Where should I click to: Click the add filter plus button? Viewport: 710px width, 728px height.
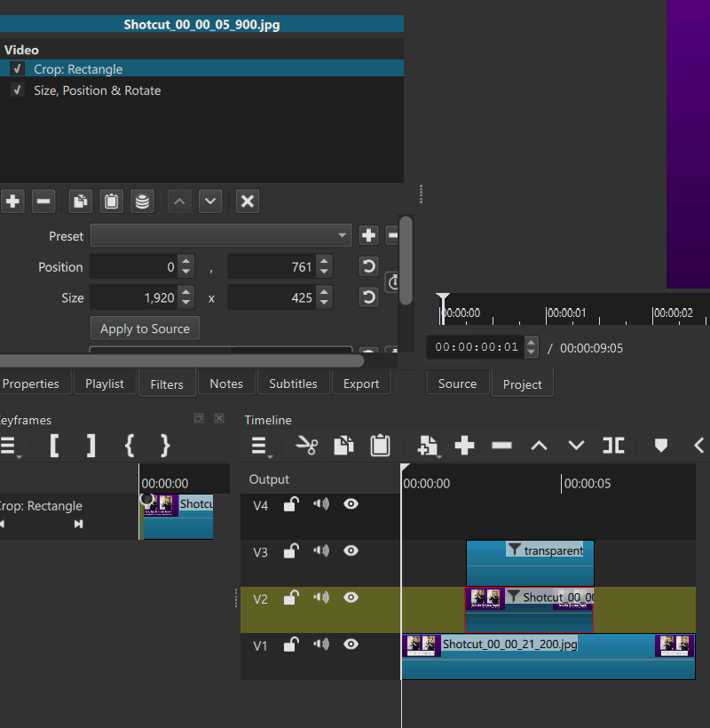click(x=12, y=202)
